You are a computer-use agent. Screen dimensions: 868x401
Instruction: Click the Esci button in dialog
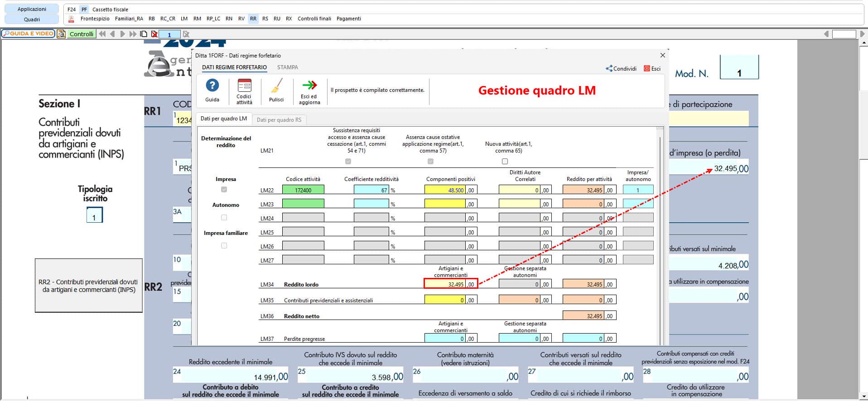[x=652, y=68]
